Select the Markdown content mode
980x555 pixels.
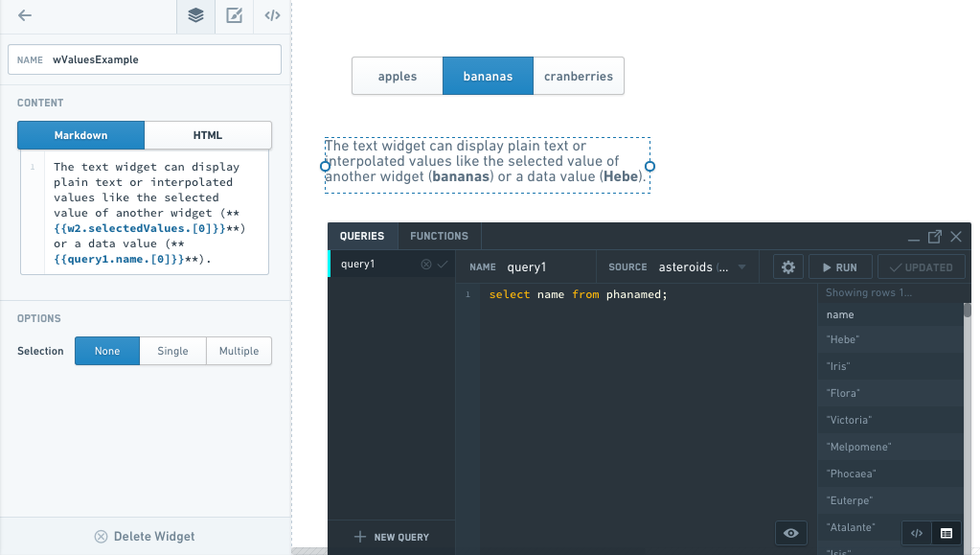[80, 135]
